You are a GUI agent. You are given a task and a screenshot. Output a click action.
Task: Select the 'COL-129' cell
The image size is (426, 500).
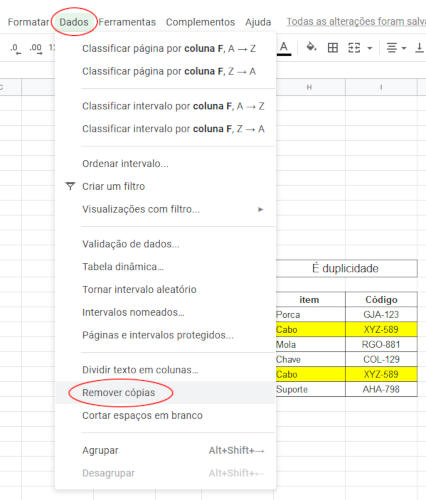[x=381, y=359]
